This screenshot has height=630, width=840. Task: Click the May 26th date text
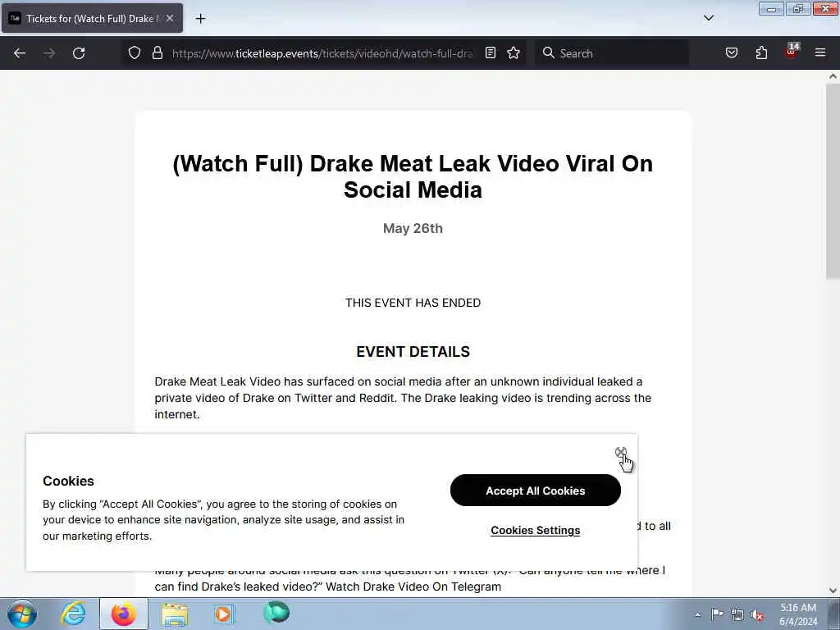pyautogui.click(x=413, y=228)
